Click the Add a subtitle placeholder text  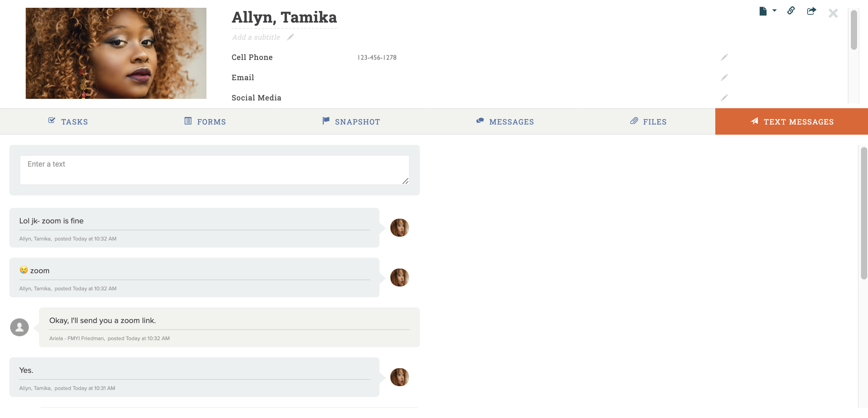click(256, 37)
